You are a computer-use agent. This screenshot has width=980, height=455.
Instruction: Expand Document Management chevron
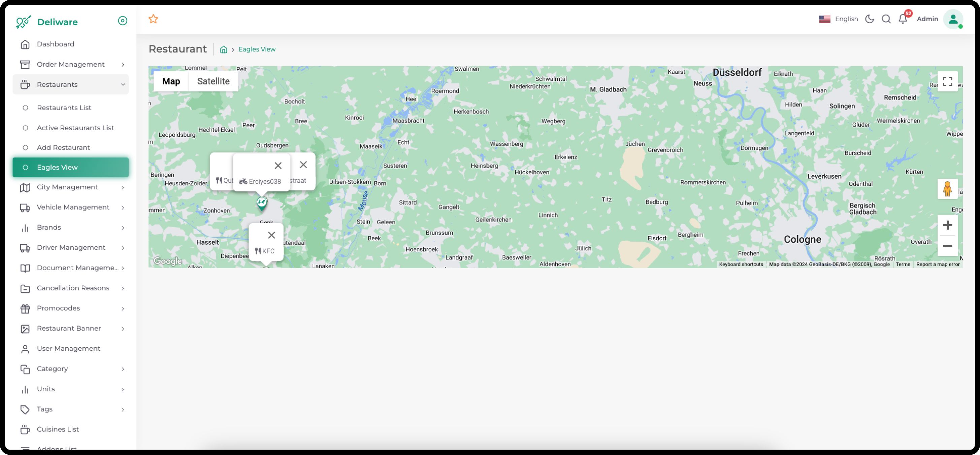[x=123, y=268]
